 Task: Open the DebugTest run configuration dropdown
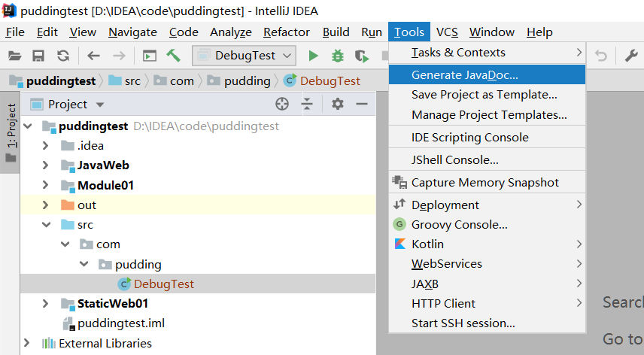click(244, 56)
